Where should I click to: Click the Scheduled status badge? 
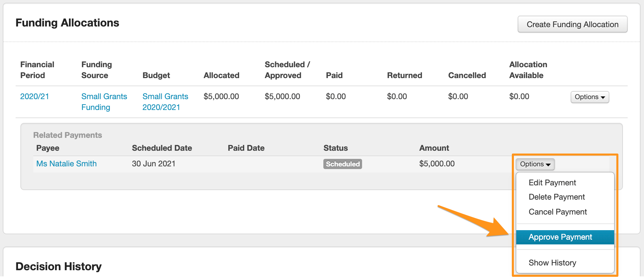pos(342,164)
